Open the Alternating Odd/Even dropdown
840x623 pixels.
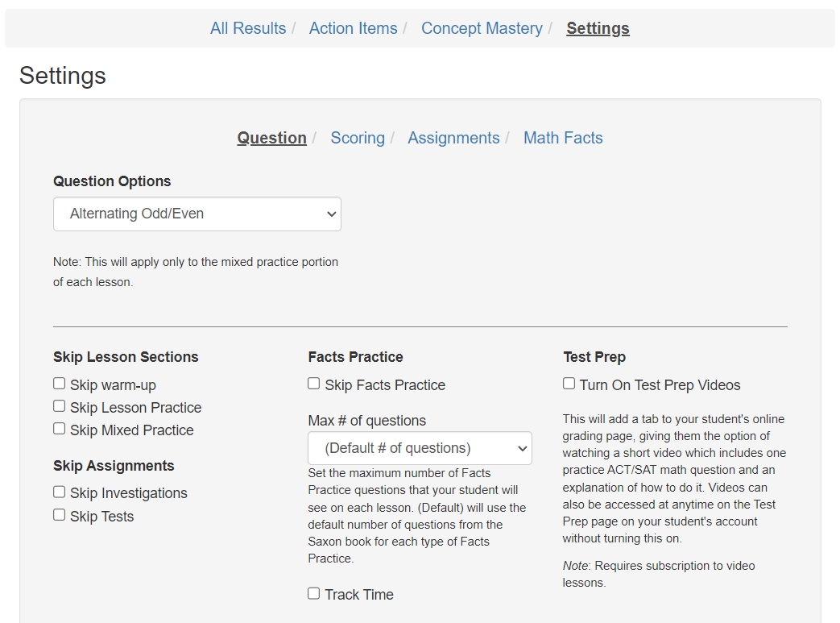click(197, 214)
